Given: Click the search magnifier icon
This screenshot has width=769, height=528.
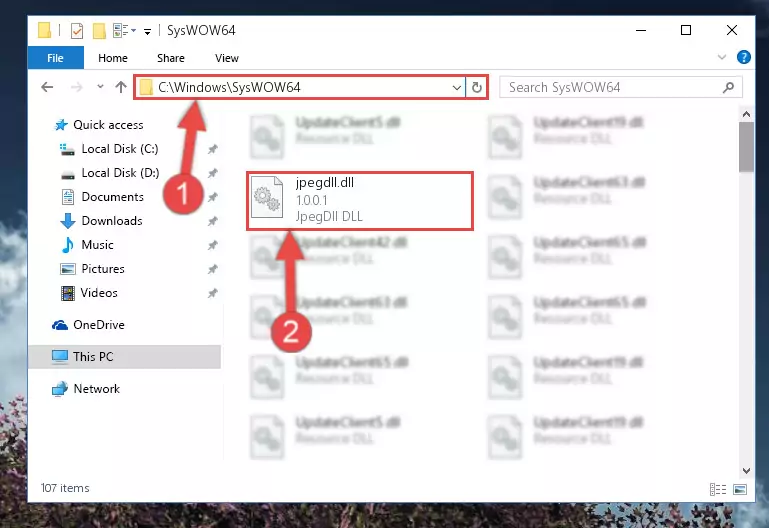Looking at the screenshot, I should (728, 87).
